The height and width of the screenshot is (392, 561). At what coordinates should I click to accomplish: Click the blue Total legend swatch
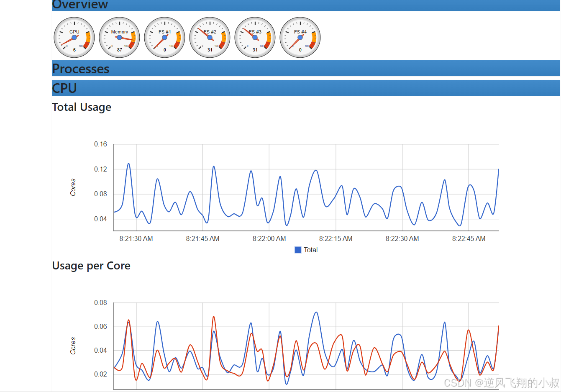pyautogui.click(x=298, y=250)
